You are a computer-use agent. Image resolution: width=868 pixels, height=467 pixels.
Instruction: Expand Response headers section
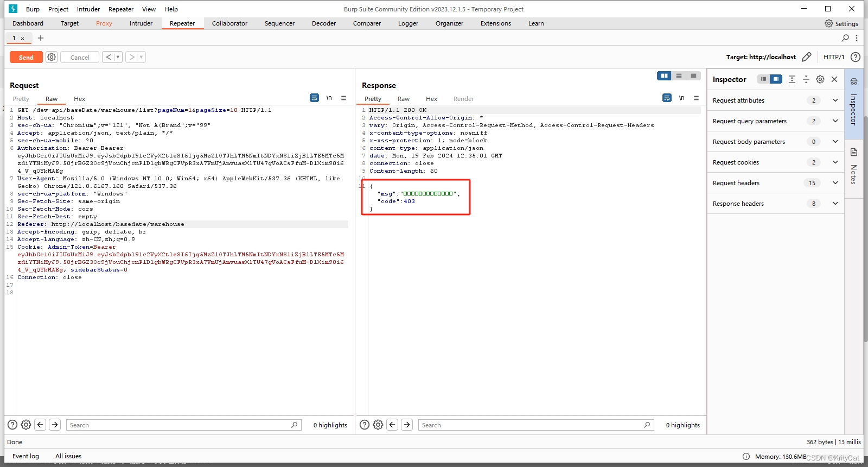point(835,204)
